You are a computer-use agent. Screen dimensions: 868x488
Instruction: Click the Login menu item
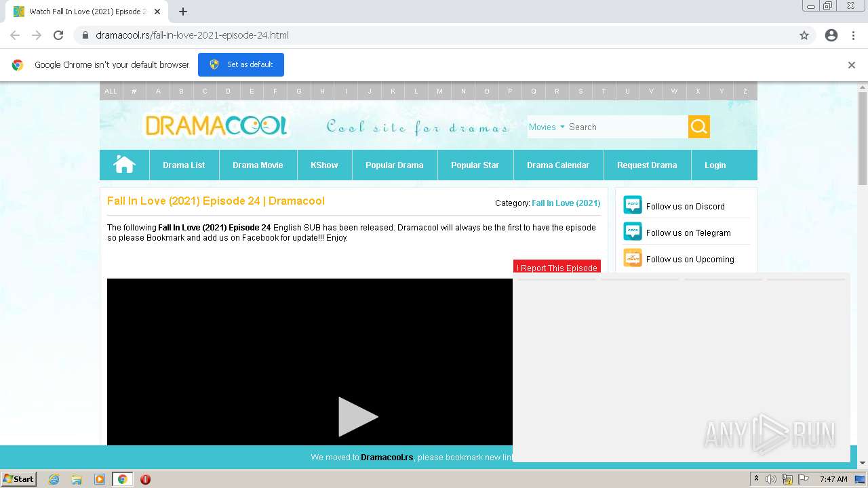pos(715,165)
